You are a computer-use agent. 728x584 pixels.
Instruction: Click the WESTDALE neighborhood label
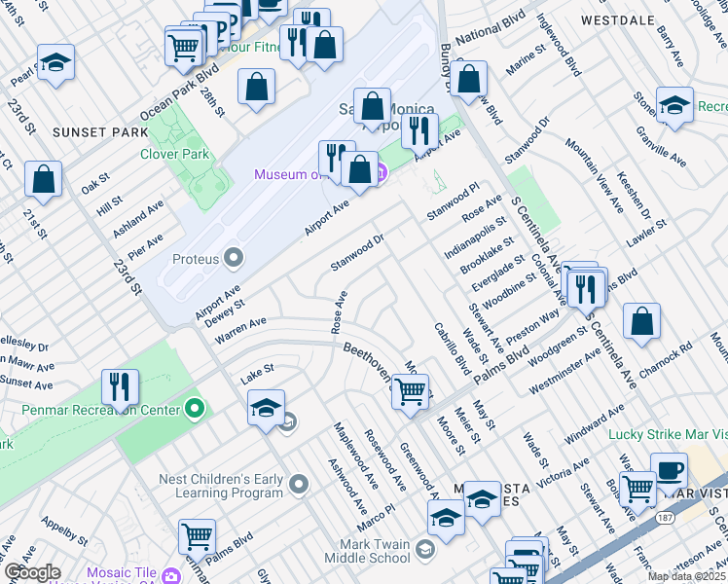click(618, 20)
